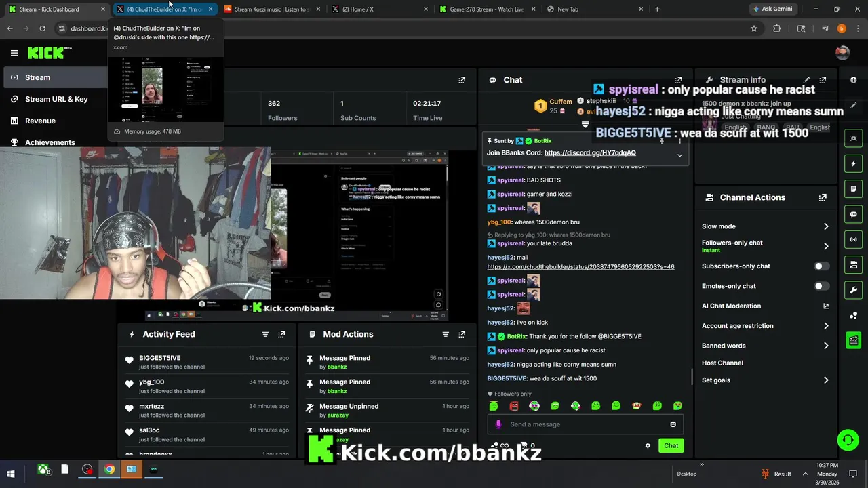Pop out the Mod Actions panel
Screen dimensions: 868x488
462,334
